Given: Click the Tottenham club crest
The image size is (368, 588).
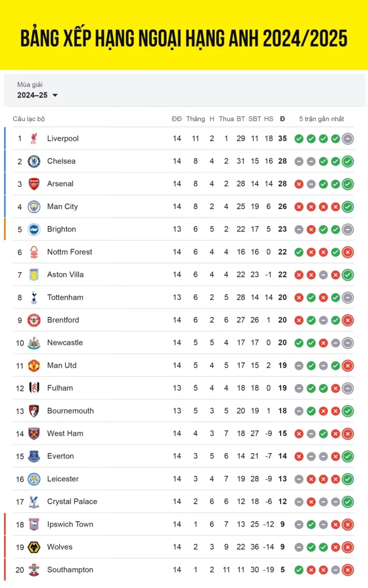Looking at the screenshot, I should pyautogui.click(x=34, y=297).
